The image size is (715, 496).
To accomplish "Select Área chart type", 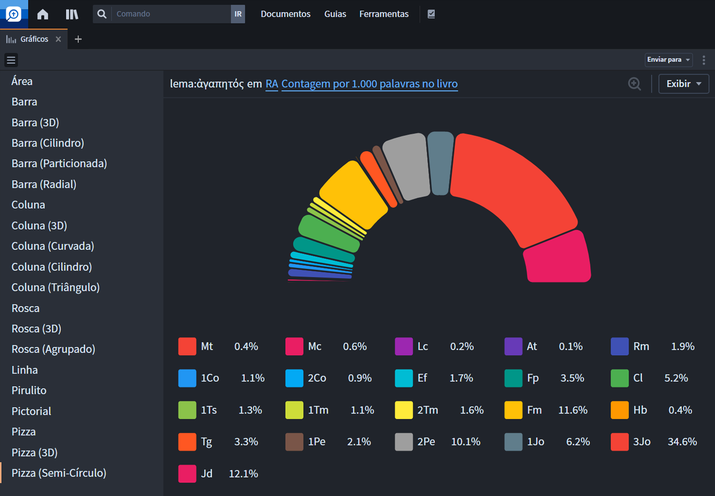I will 22,81.
